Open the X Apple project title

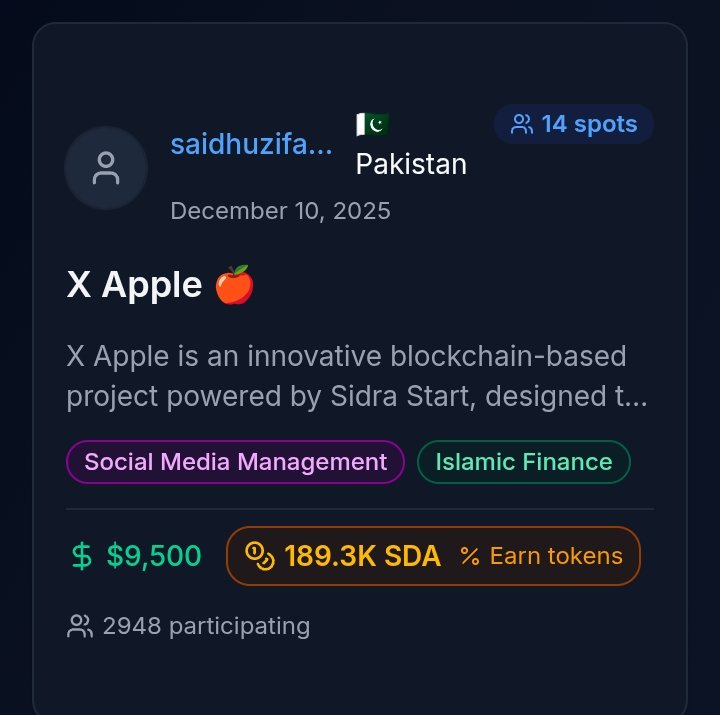pyautogui.click(x=134, y=285)
